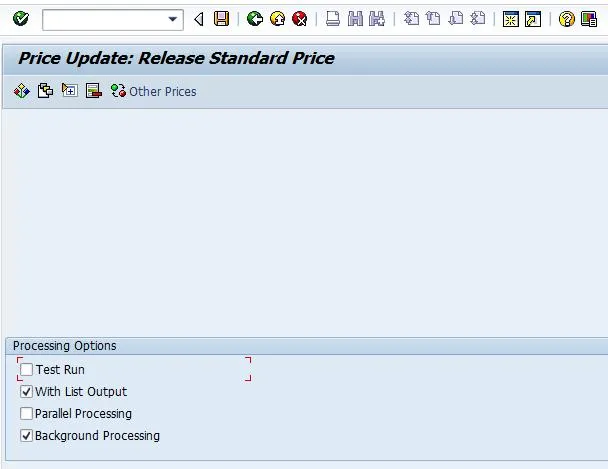The image size is (608, 469).
Task: Click Find Next binoculars plus icon
Action: point(377,19)
